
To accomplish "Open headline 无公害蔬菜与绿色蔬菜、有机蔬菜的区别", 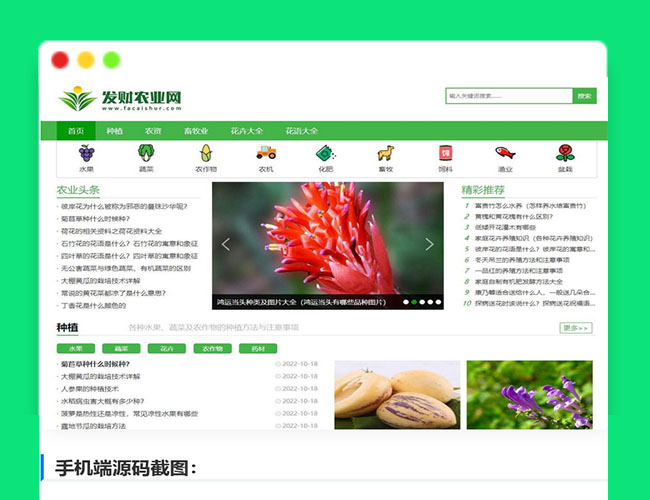I will tap(126, 268).
